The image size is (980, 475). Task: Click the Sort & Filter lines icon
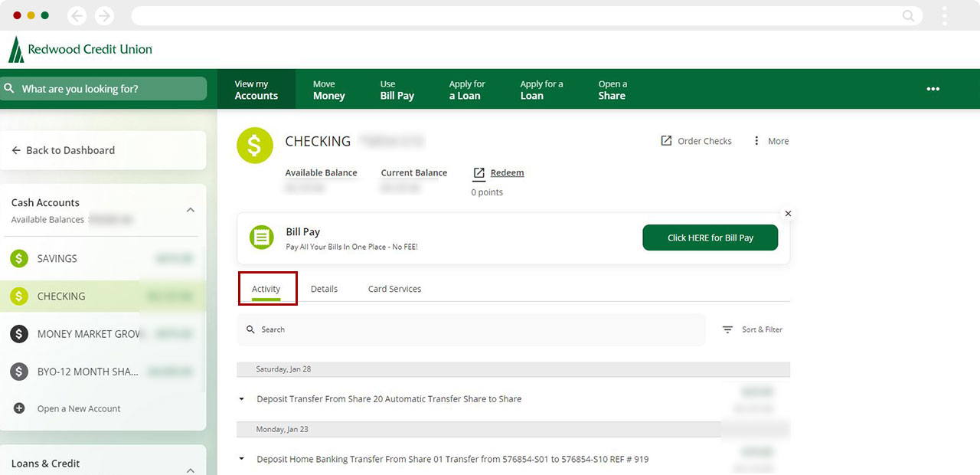click(727, 329)
